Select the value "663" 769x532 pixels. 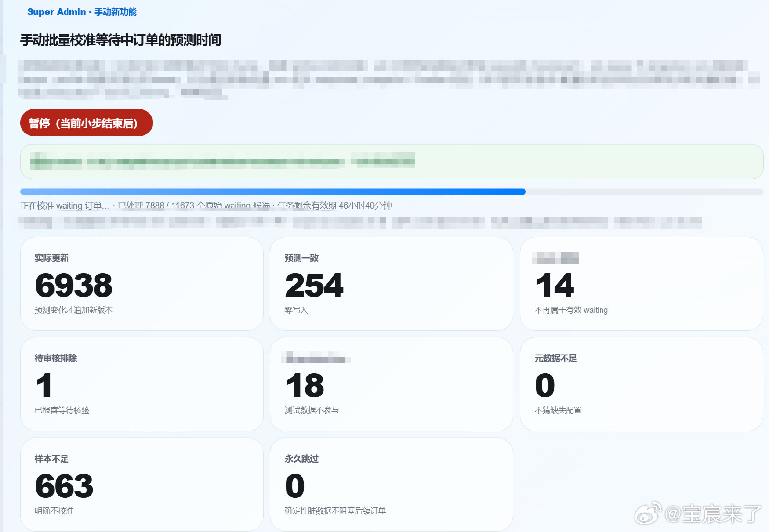(x=64, y=486)
